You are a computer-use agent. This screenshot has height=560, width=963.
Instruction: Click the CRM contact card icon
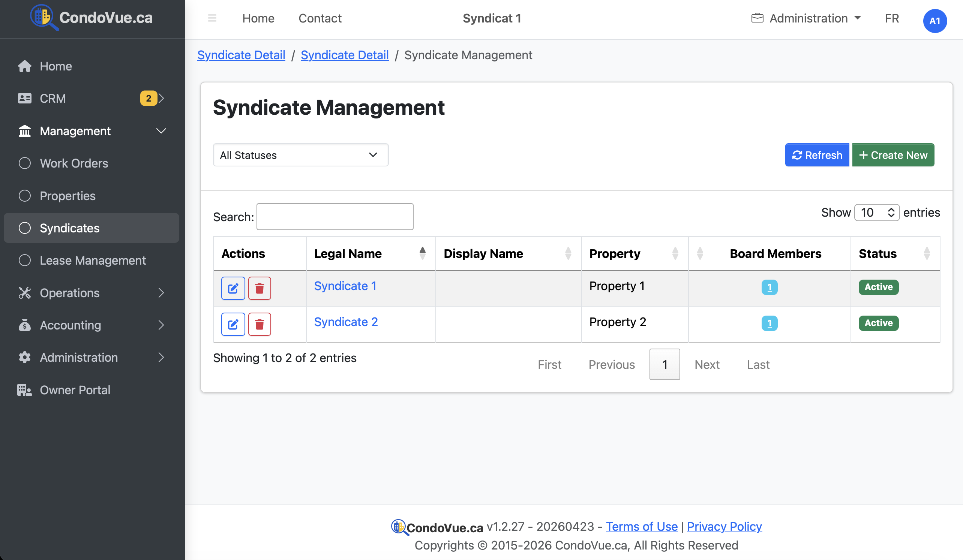pyautogui.click(x=24, y=98)
